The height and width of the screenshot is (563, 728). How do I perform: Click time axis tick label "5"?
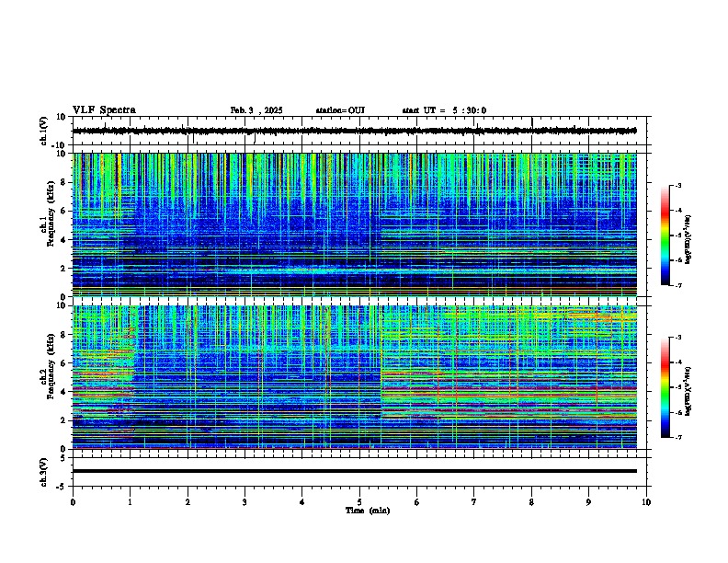coord(359,502)
